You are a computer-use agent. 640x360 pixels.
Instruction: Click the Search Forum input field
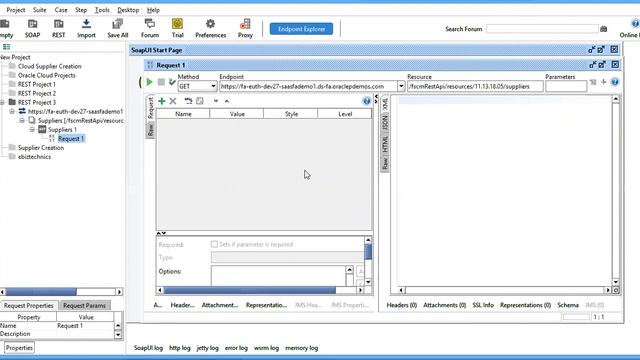(x=542, y=29)
